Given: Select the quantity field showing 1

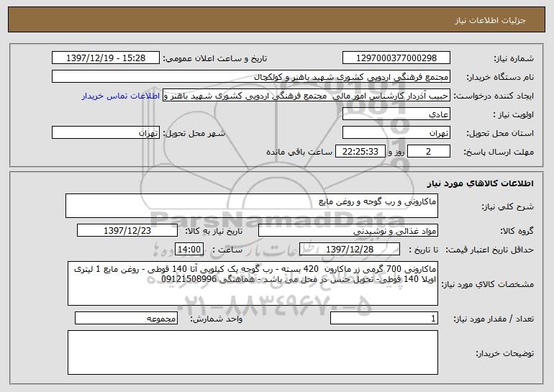Looking at the screenshot, I should [384, 318].
